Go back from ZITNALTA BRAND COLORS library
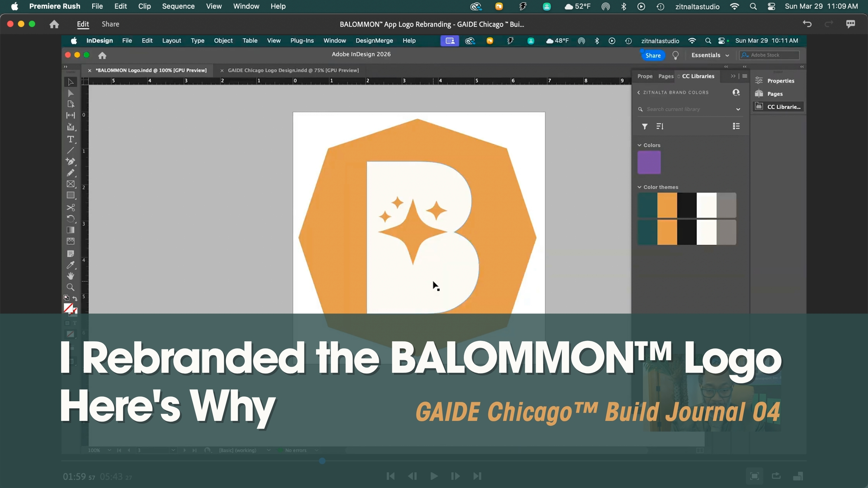Screen dimensions: 868x488 click(x=639, y=93)
